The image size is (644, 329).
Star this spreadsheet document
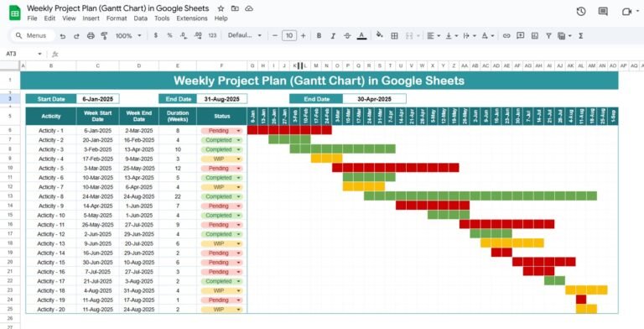[x=221, y=8]
